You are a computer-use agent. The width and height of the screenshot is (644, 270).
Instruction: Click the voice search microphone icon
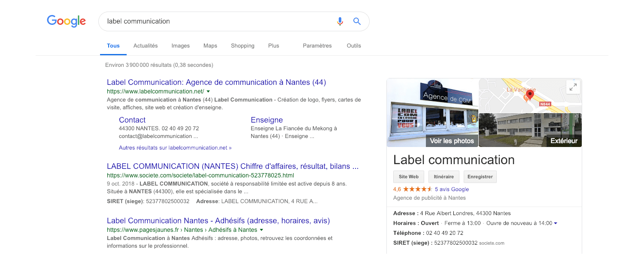point(340,21)
